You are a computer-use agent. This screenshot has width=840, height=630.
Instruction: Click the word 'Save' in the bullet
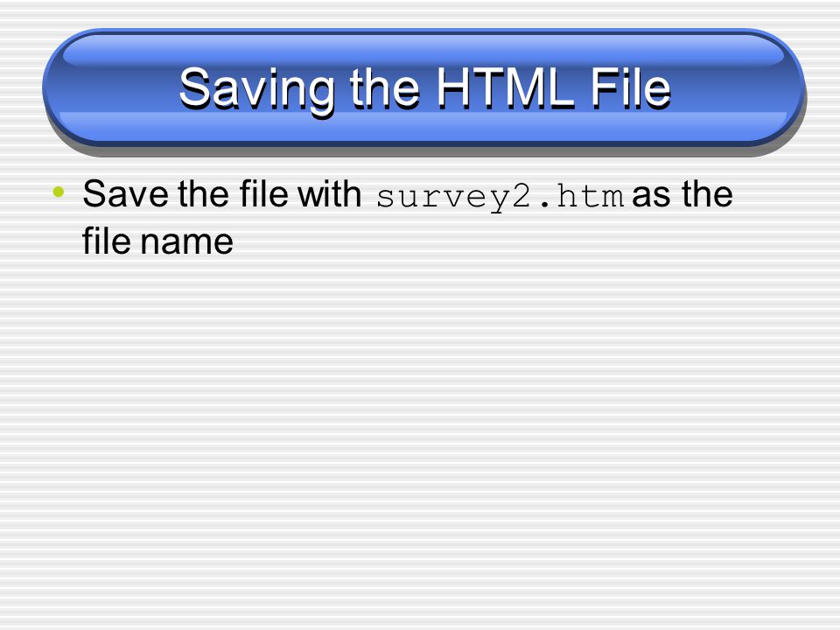125,193
